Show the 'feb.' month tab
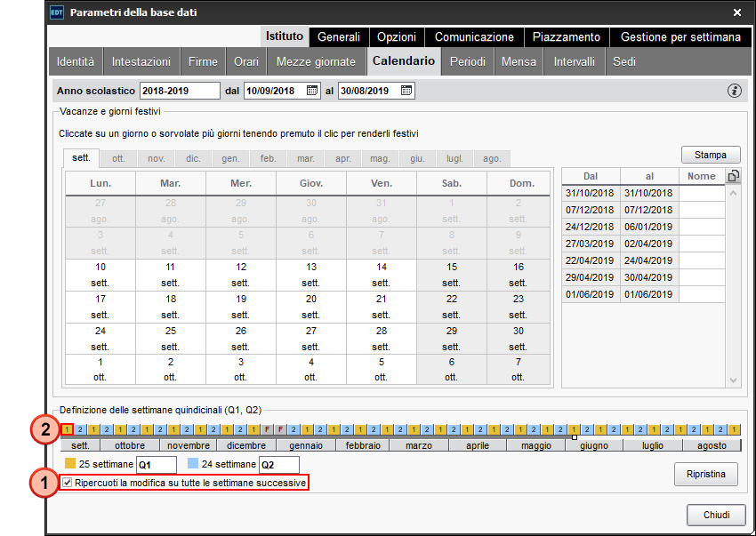 coord(268,158)
